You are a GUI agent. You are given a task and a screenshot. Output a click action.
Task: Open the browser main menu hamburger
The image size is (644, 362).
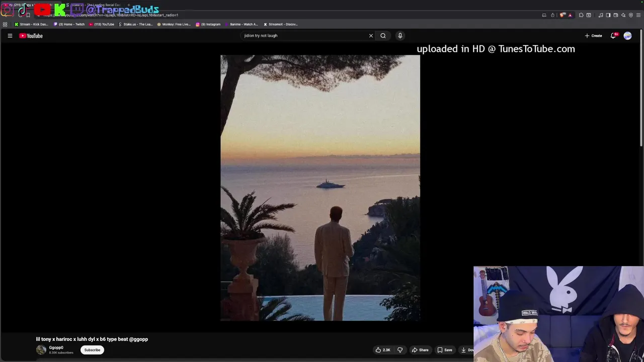point(638,15)
